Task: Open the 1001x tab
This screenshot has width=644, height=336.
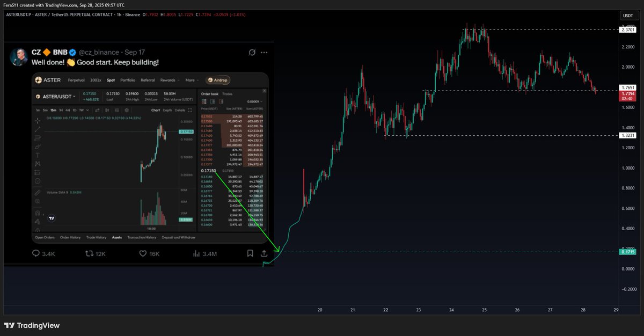Action: (96, 80)
